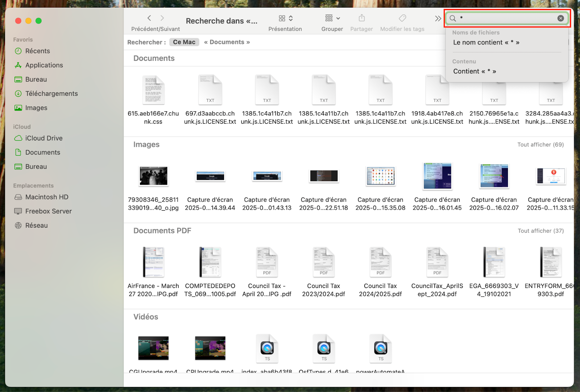This screenshot has width=580, height=392.
Task: Go back with the Précédent arrow
Action: 149,18
